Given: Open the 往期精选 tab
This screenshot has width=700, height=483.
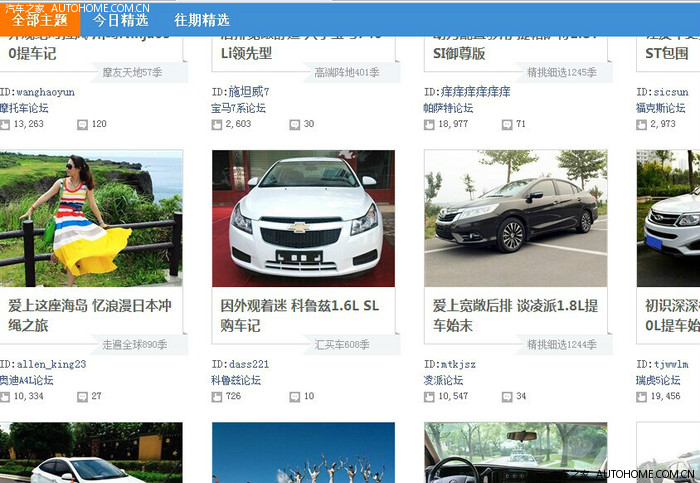Looking at the screenshot, I should click(201, 19).
